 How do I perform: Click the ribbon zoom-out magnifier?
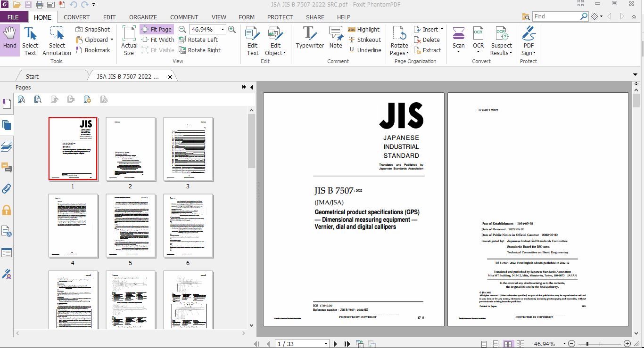coord(182,29)
